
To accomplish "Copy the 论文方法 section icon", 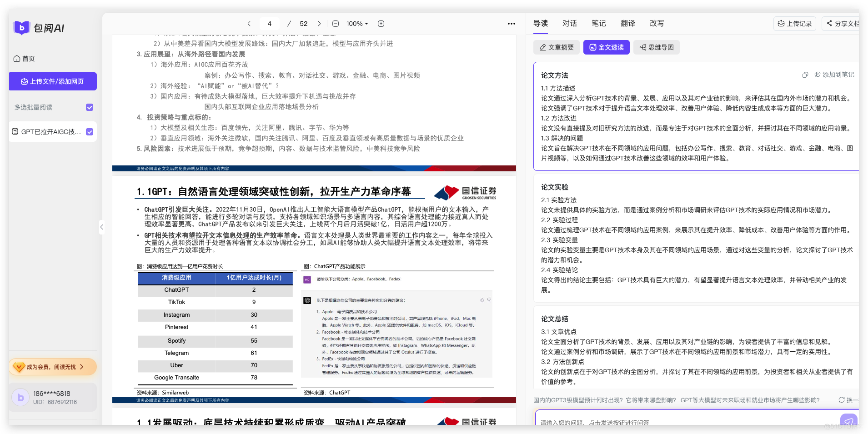I will [805, 75].
